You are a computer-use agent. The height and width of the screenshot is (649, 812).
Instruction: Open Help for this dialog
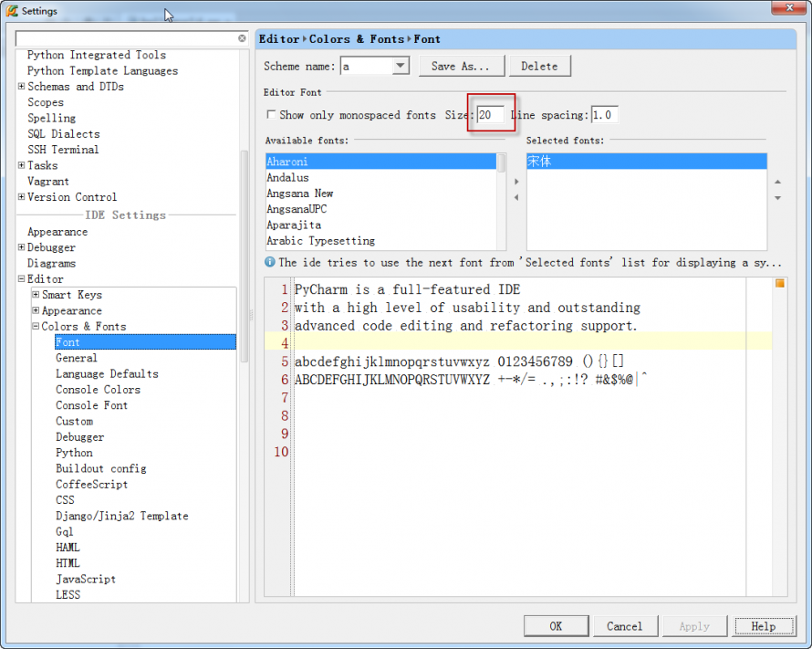tap(764, 626)
